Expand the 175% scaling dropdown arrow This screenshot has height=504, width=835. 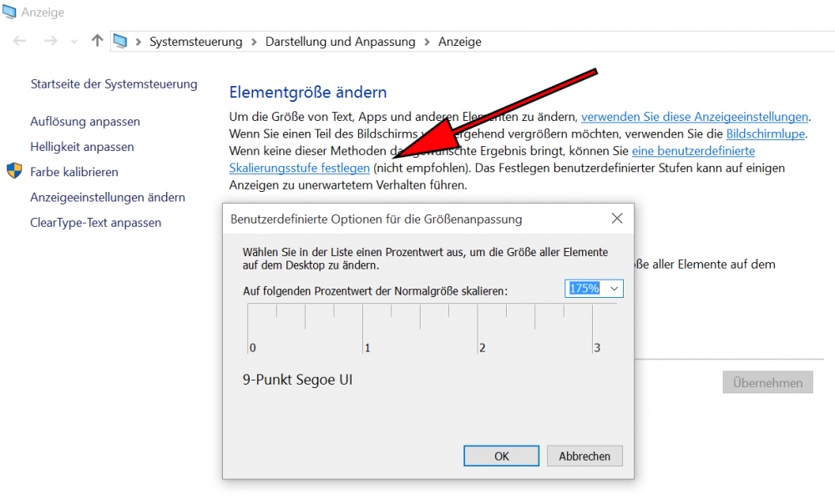click(615, 289)
